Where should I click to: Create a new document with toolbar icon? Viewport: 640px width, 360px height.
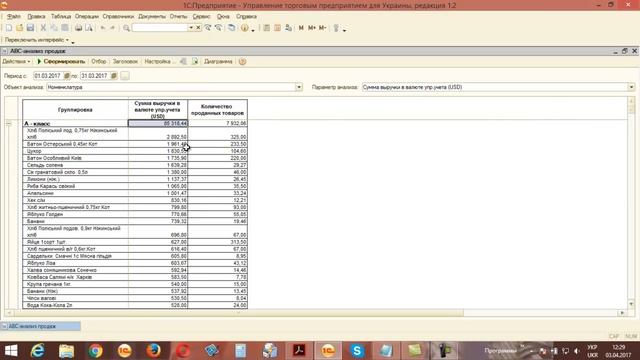click(x=9, y=28)
